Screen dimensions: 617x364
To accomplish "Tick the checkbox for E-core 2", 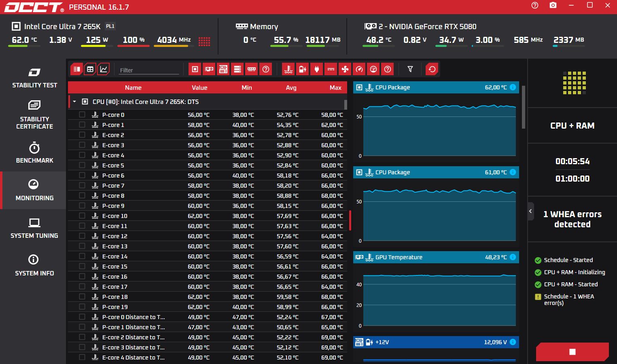I will (x=82, y=135).
